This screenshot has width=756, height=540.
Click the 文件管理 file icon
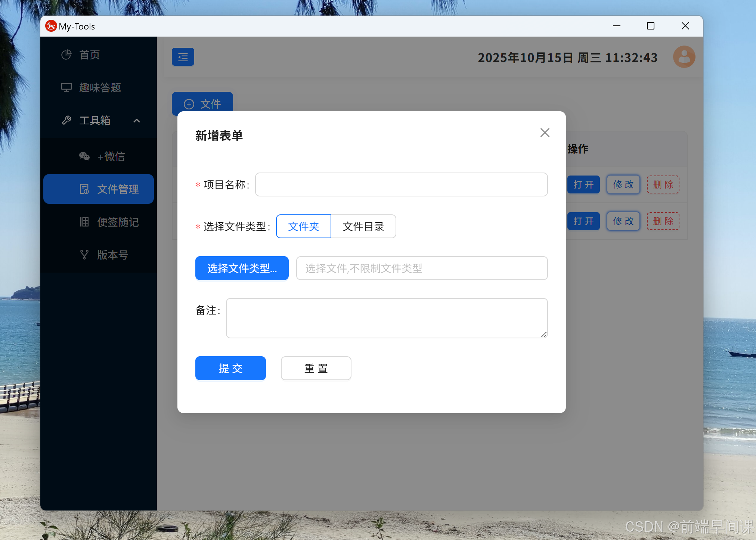click(84, 189)
